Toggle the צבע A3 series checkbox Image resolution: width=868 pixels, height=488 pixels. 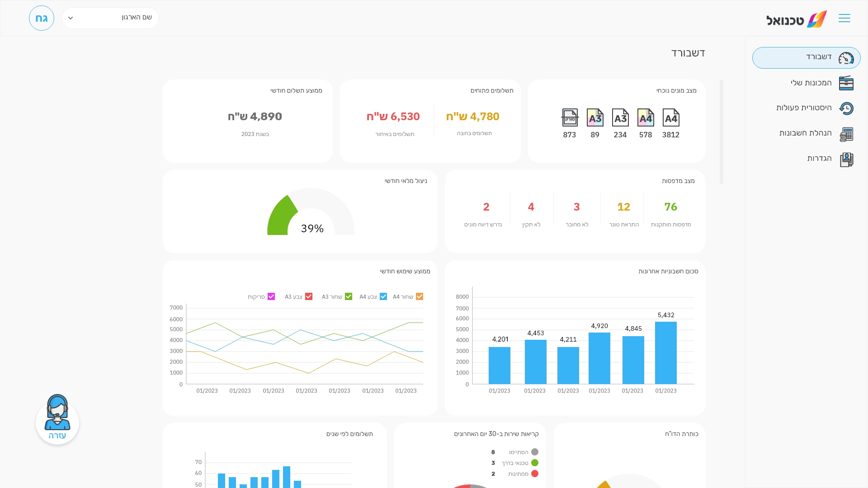tap(309, 296)
